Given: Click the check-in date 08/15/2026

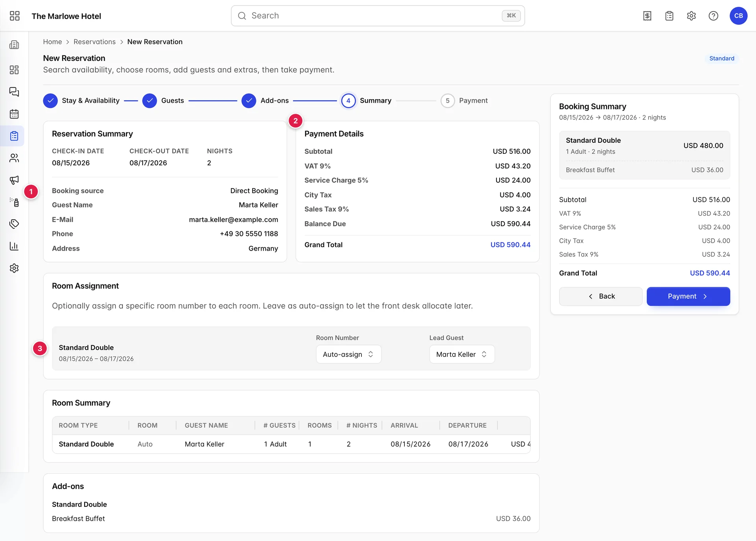Looking at the screenshot, I should pos(71,163).
